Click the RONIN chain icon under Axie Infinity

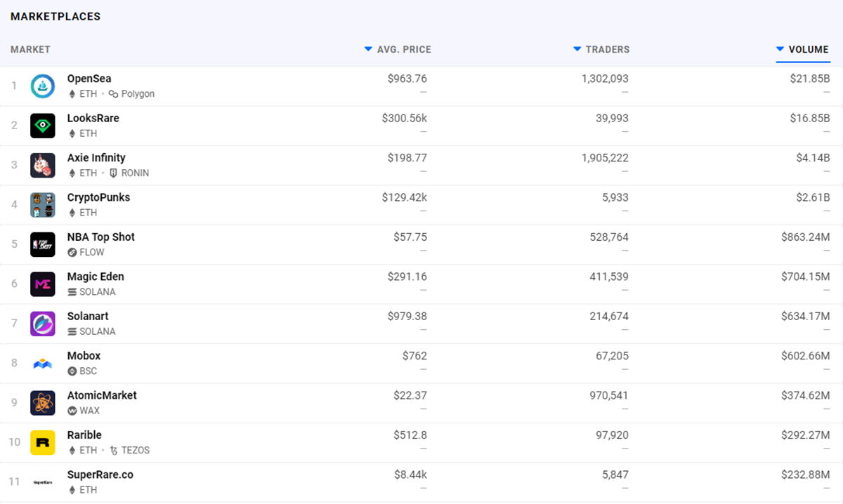[114, 173]
